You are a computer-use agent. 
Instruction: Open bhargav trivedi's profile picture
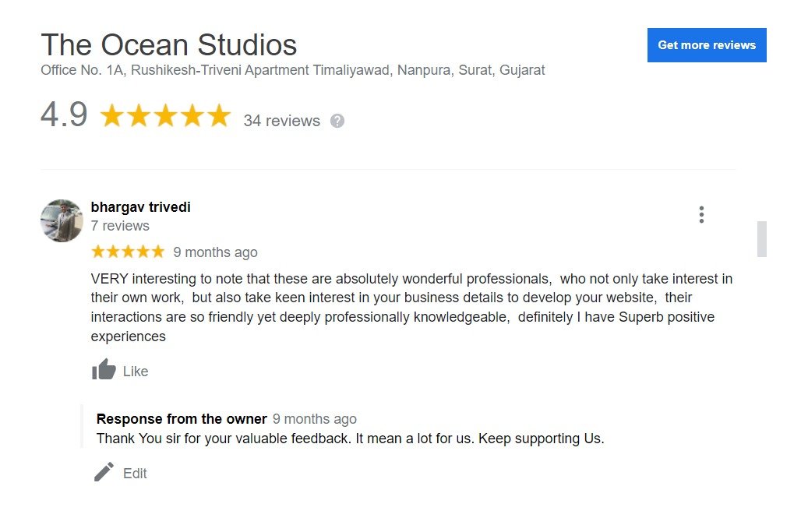(x=62, y=220)
